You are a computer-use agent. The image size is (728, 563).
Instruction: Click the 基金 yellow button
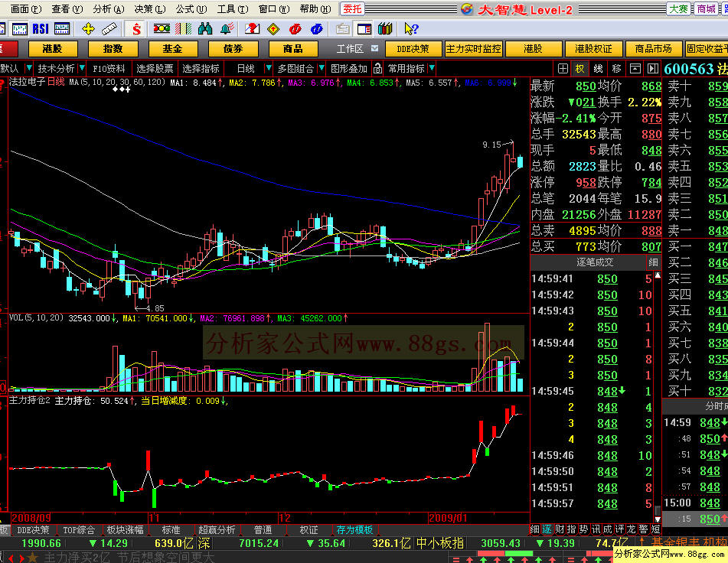[173, 49]
